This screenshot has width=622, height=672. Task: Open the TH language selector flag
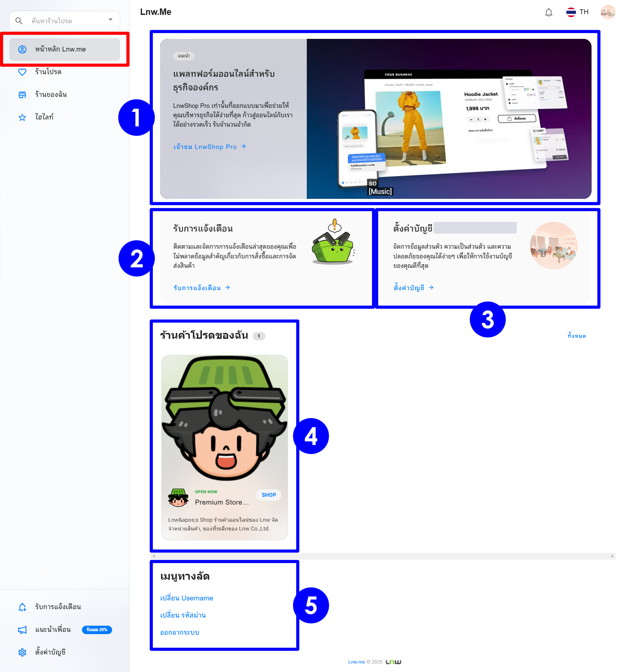[x=571, y=12]
